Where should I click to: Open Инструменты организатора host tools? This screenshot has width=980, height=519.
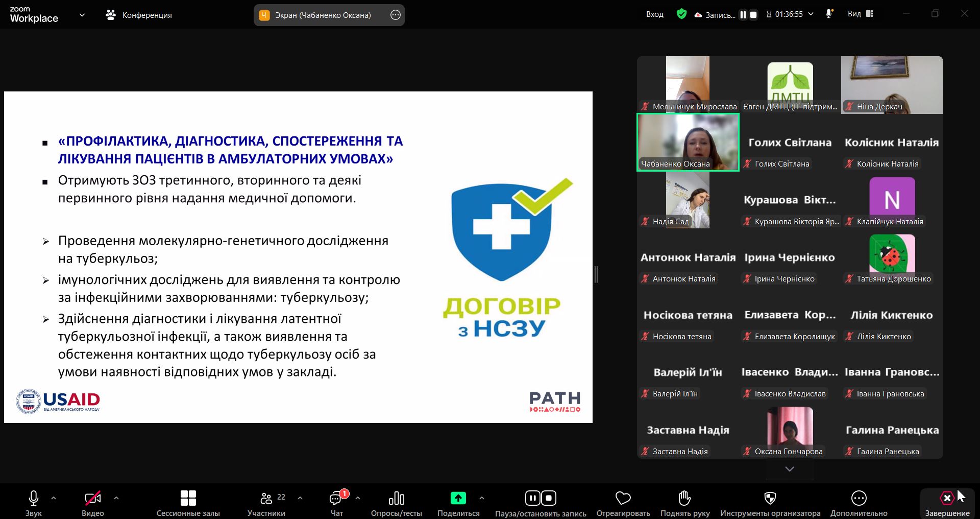pyautogui.click(x=770, y=503)
